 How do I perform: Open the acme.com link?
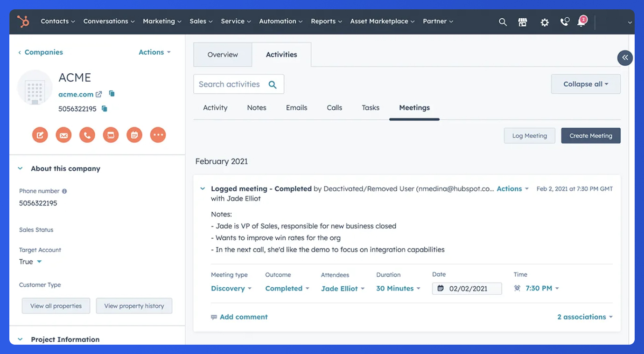pyautogui.click(x=76, y=94)
